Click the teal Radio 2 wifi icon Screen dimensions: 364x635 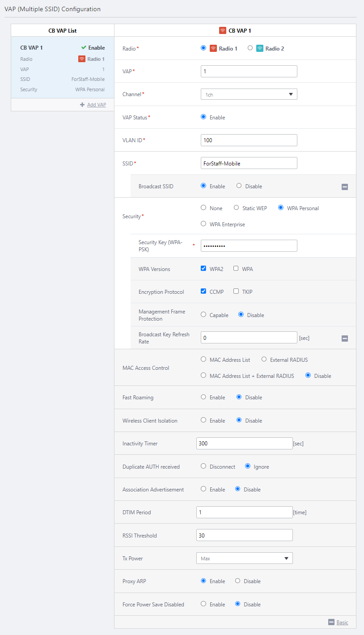260,48
